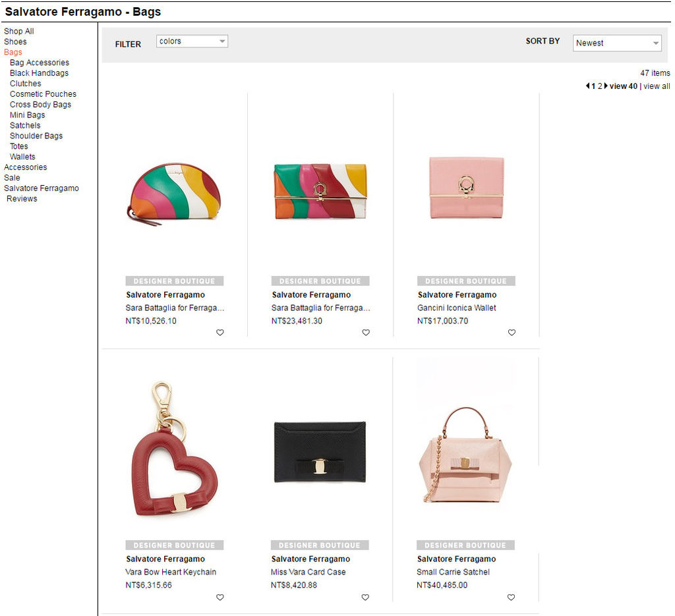Click price NT$23,481.30
This screenshot has height=616, width=675.
coord(297,321)
